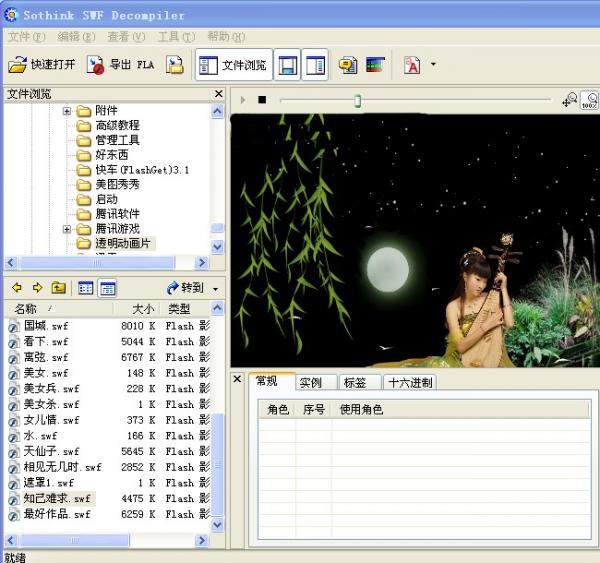Click the forward arrow in the file list toolbar
The image size is (600, 563).
[x=38, y=288]
